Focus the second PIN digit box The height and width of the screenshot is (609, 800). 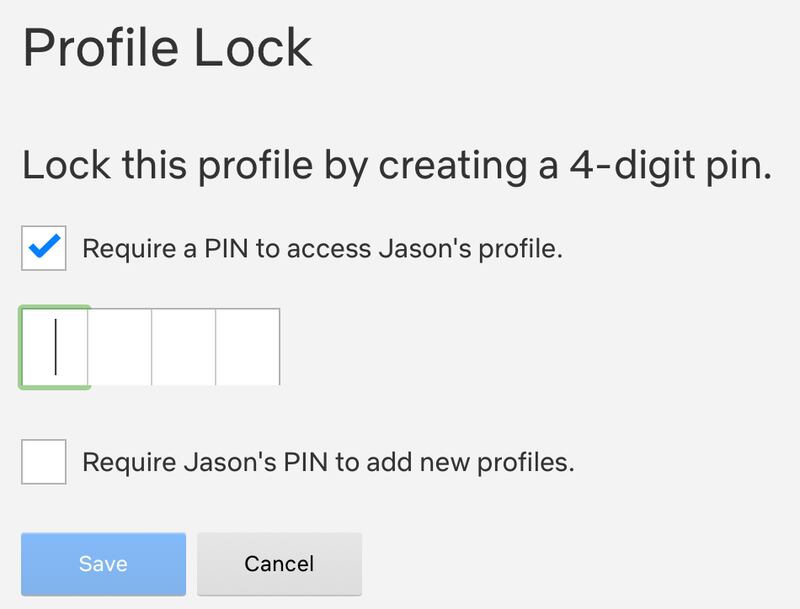[120, 347]
